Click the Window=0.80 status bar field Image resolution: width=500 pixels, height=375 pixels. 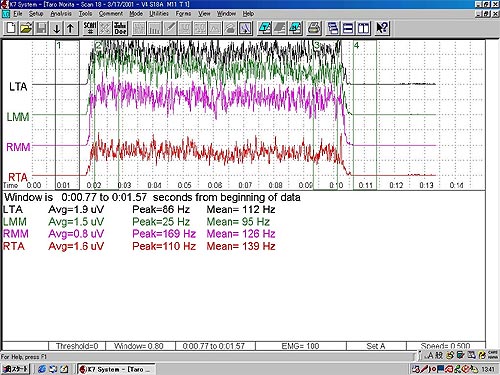click(x=140, y=346)
